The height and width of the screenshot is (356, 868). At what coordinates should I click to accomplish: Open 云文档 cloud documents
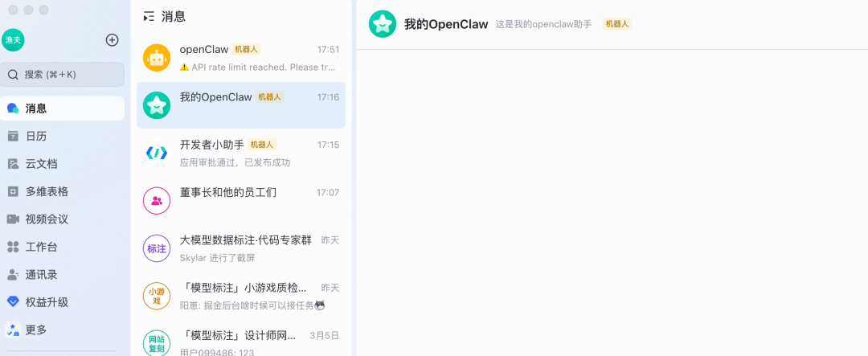point(62,164)
